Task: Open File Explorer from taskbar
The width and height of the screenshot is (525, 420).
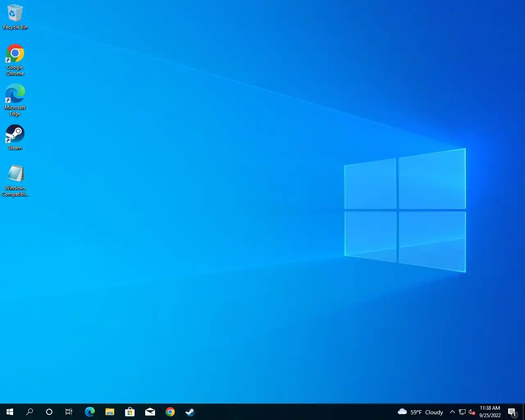Action: coord(110,412)
